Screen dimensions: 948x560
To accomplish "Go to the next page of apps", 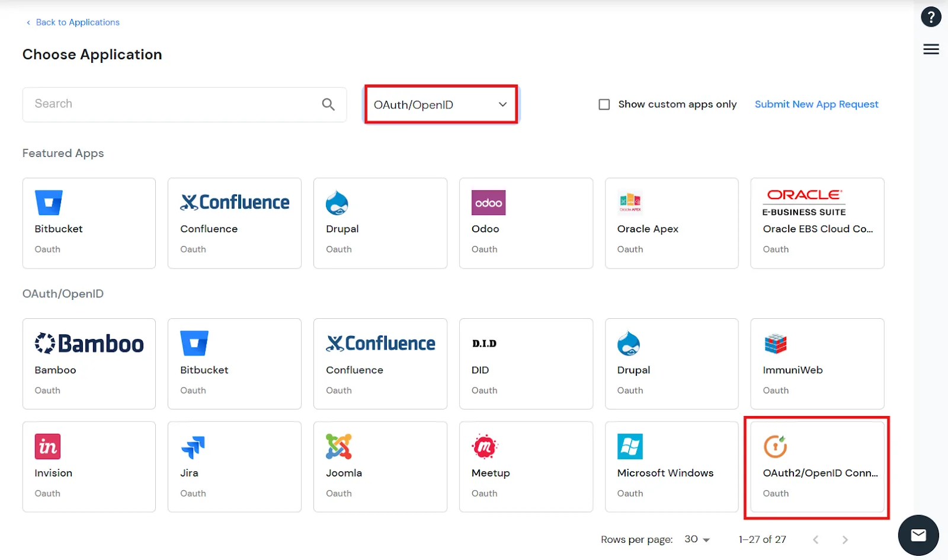I will click(845, 539).
